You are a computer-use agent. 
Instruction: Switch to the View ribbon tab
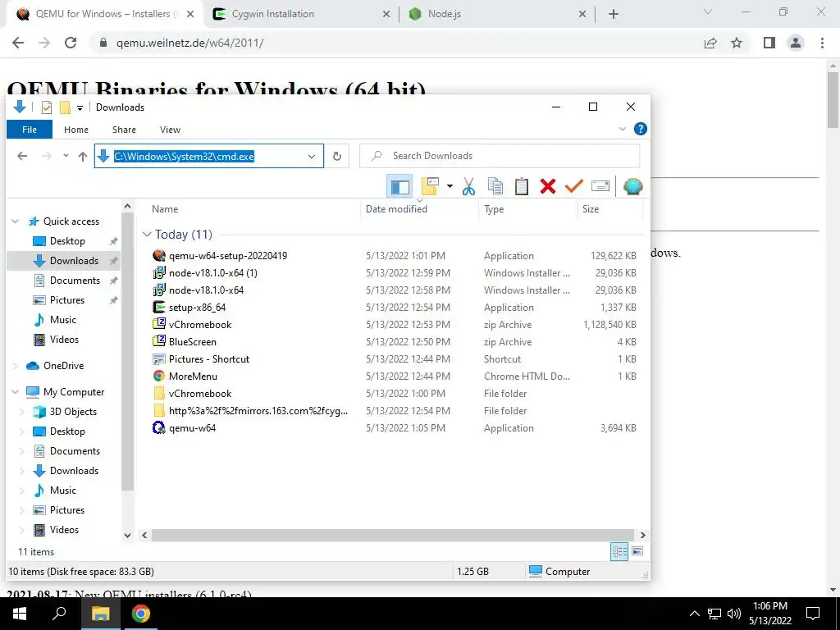coord(170,130)
